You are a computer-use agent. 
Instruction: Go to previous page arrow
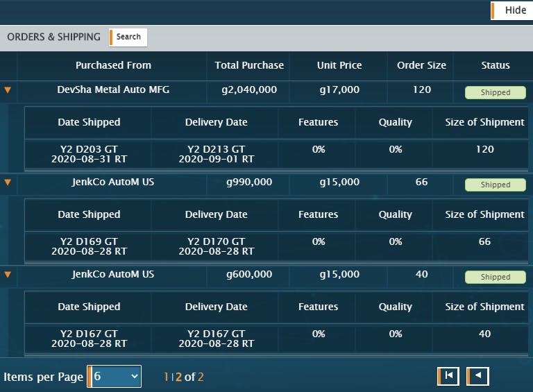tap(477, 376)
